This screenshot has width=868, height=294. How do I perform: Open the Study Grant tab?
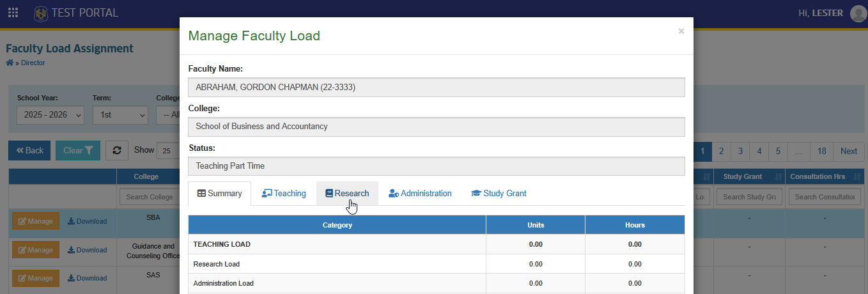pyautogui.click(x=499, y=194)
